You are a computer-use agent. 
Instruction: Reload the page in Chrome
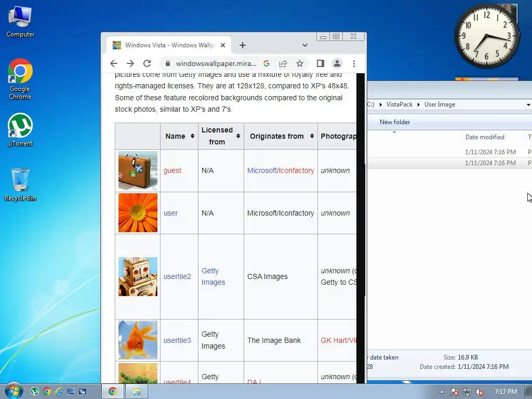click(x=147, y=63)
